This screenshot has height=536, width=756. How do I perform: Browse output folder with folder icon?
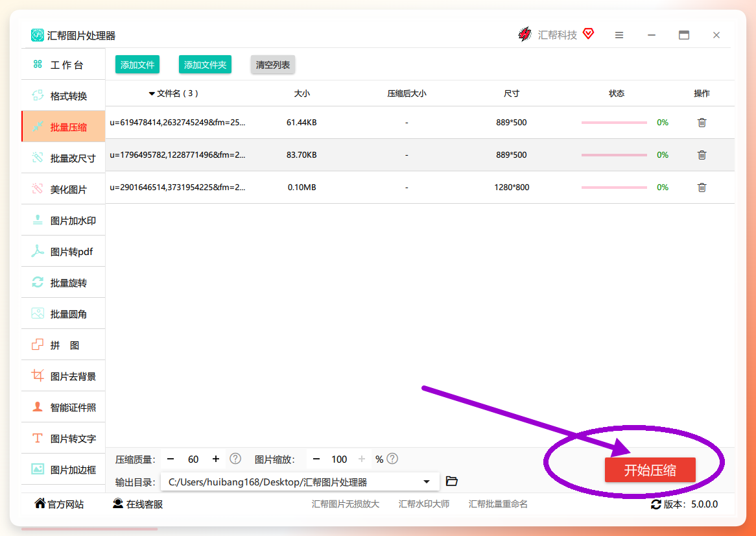pos(451,481)
